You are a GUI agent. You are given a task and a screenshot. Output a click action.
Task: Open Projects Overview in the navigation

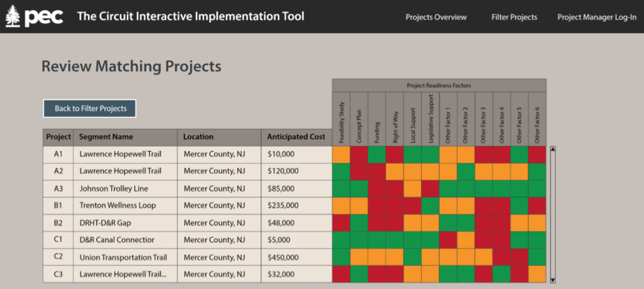point(436,17)
